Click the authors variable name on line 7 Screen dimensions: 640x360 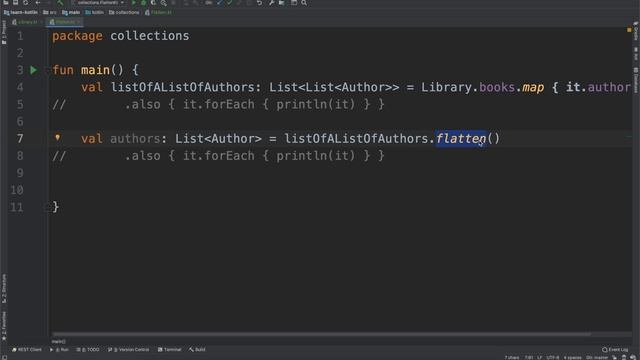click(135, 139)
